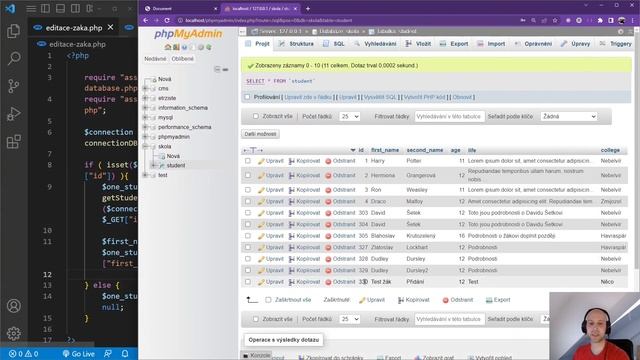This screenshot has height=360, width=640.
Task: Click upper Filtrovat řádky search field
Action: point(449,116)
